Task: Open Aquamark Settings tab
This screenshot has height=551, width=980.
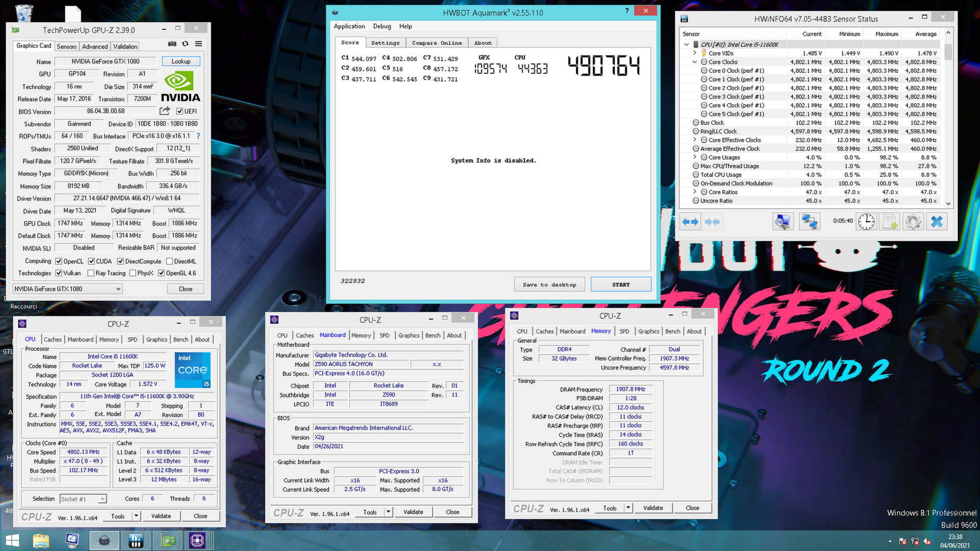Action: [385, 43]
